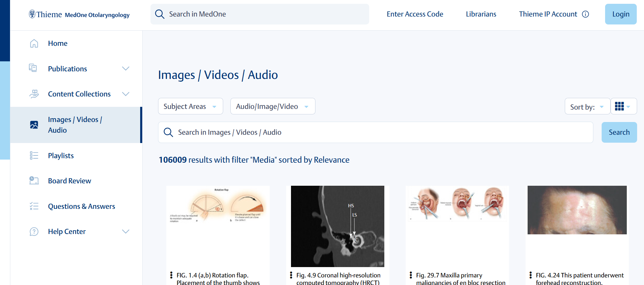
Task: Click the magnifier icon in the MedOne search bar
Action: [159, 14]
